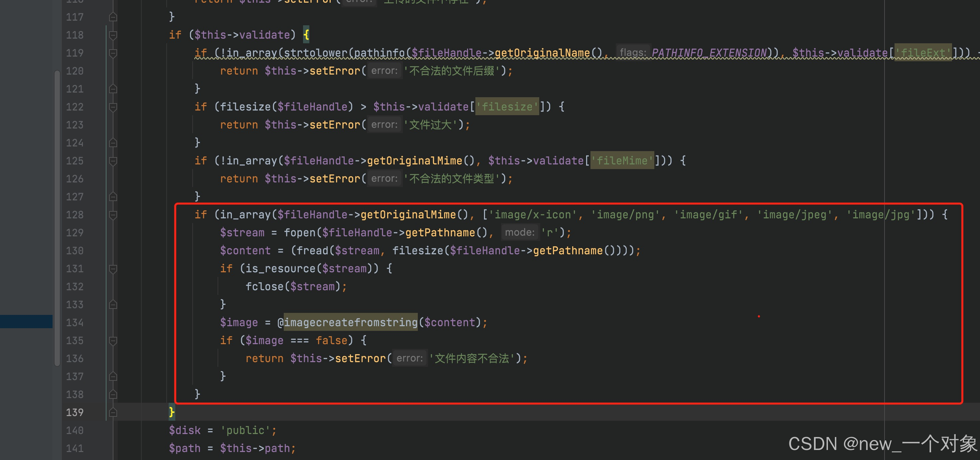
Task: Click the vertical scrollbar thumb at left
Action: pyautogui.click(x=57, y=217)
